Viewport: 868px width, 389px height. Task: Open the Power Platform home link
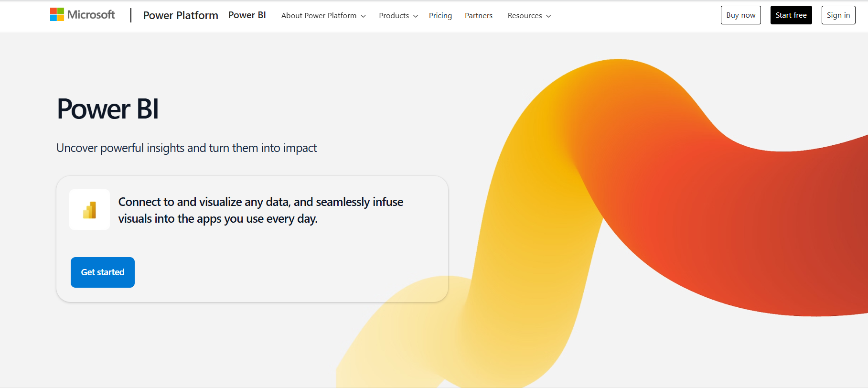[x=181, y=15]
